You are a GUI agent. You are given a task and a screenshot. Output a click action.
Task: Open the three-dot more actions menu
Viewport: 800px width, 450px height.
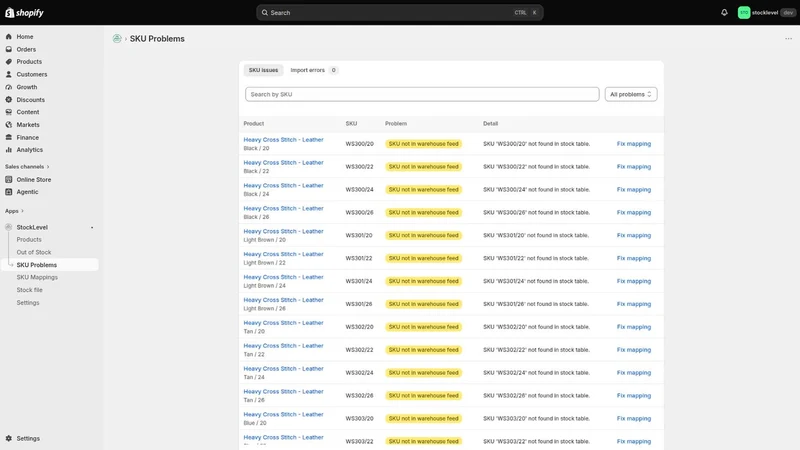point(788,39)
